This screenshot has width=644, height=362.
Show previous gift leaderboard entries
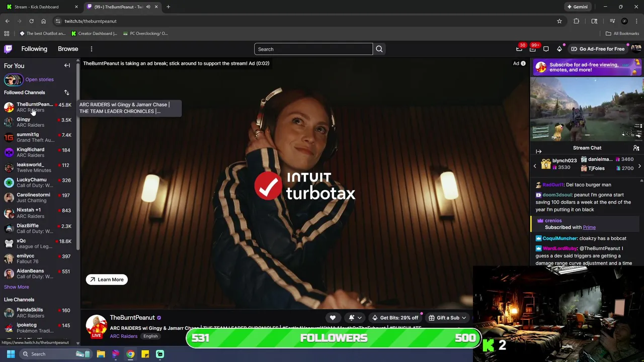[535, 165]
